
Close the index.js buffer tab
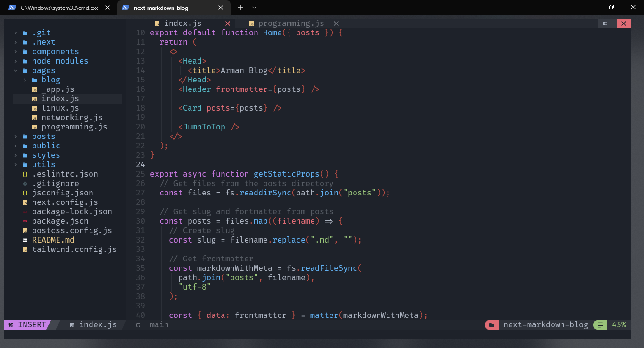[x=228, y=24]
